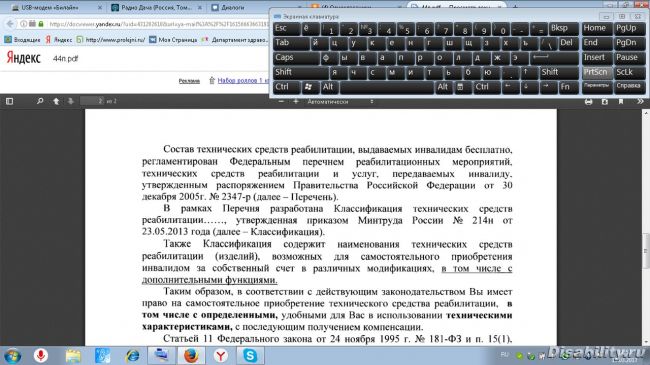The height and width of the screenshot is (365, 650).
Task: Toggle left Alt on the on-screen keyboard
Action: click(x=329, y=87)
